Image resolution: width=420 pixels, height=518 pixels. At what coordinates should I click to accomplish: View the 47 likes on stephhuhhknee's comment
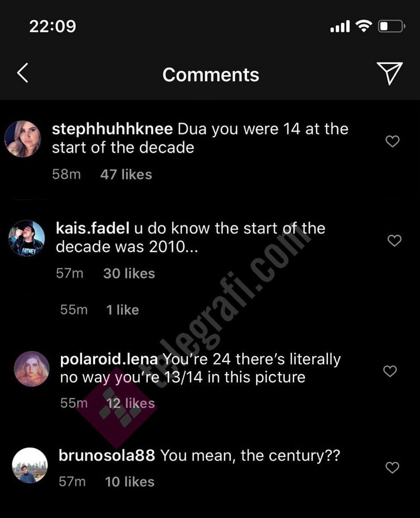click(126, 175)
